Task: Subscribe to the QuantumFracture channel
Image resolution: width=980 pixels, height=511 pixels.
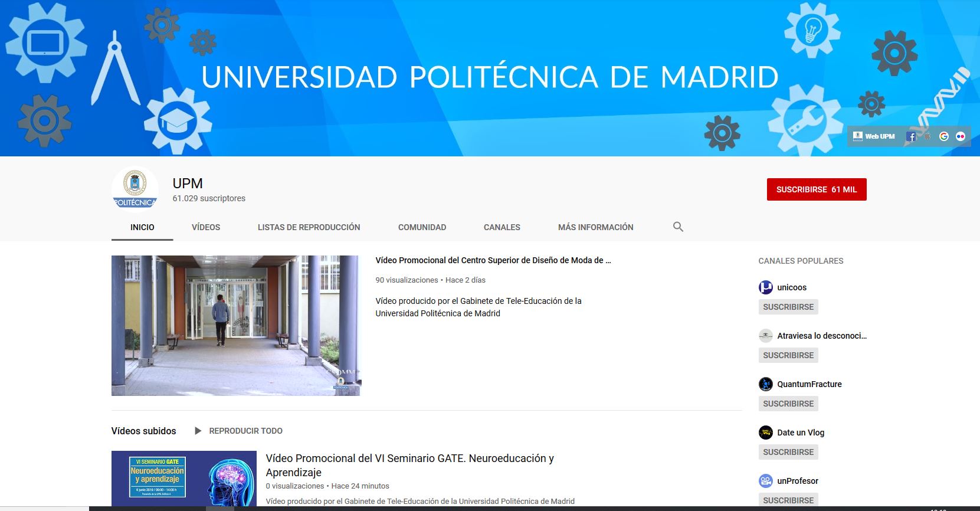Action: 788,404
